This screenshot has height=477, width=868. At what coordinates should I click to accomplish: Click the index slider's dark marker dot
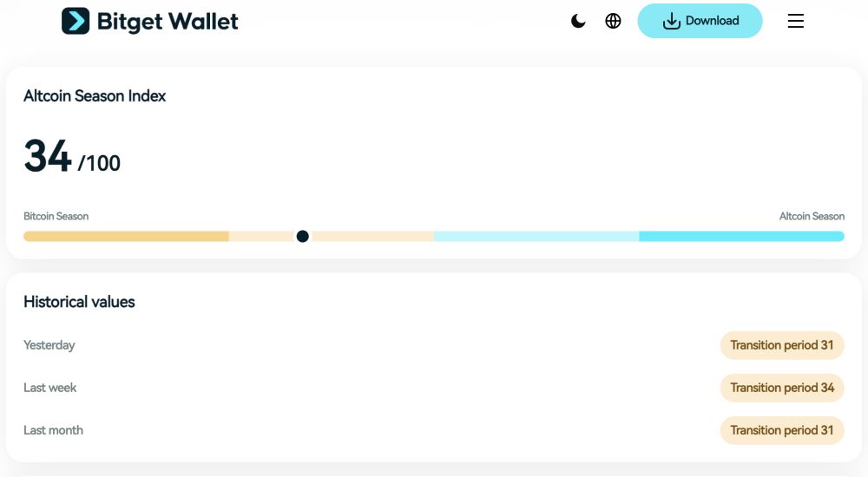[x=302, y=236]
